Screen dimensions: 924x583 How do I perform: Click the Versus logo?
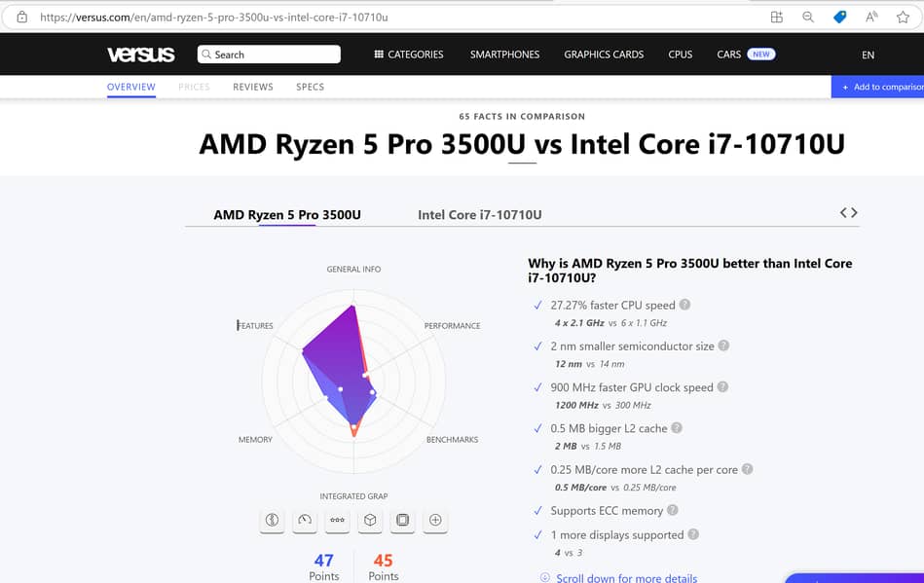[140, 55]
